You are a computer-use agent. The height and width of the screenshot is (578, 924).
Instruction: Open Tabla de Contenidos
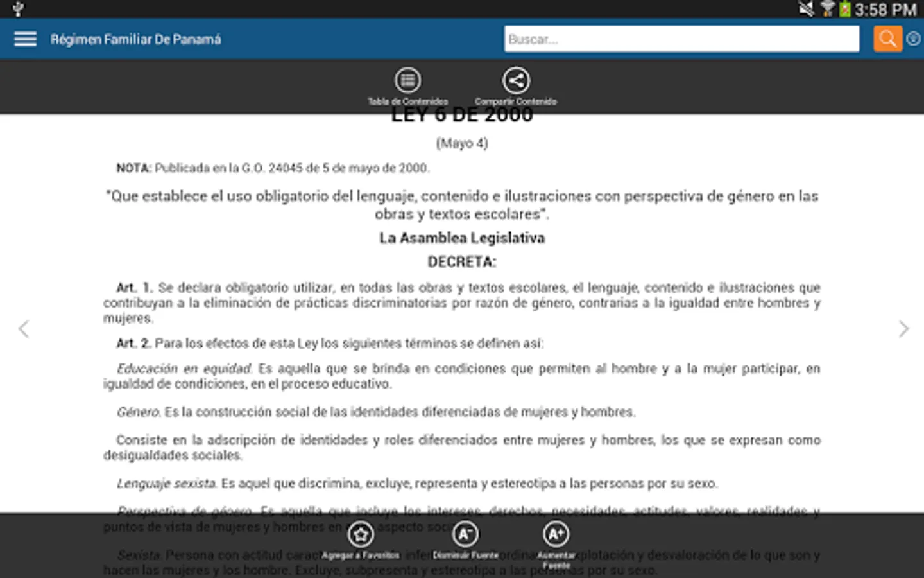pyautogui.click(x=408, y=87)
